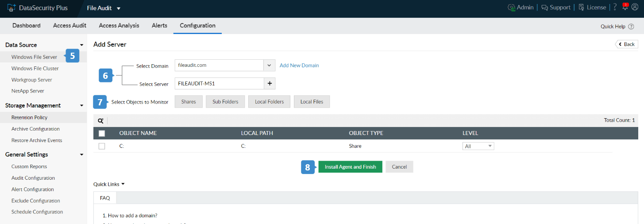Click the OBJECT TYPE column header
This screenshot has height=224, width=644.
tap(366, 133)
